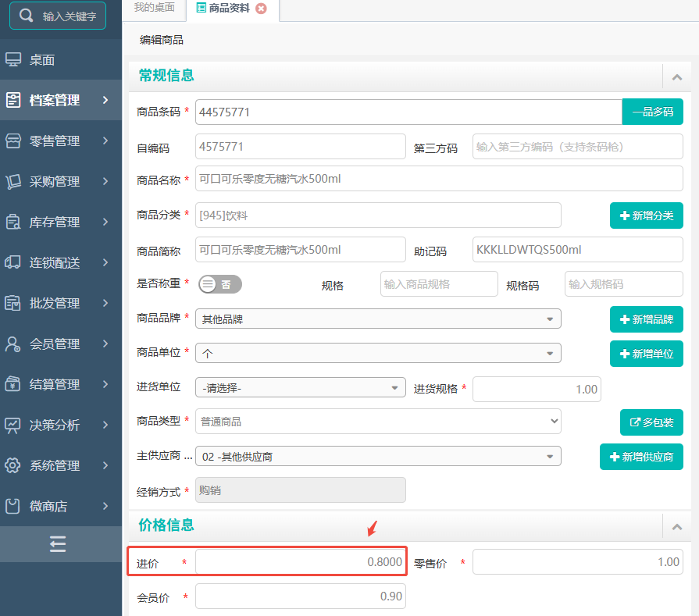This screenshot has width=699, height=616.
Task: Click the 决策分析 chart icon
Action: pyautogui.click(x=13, y=425)
